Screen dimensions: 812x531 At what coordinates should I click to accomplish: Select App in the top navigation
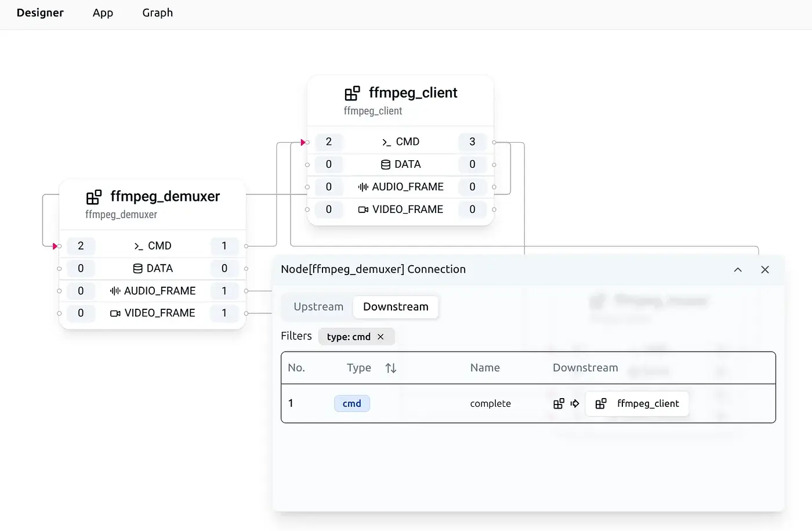pyautogui.click(x=103, y=13)
